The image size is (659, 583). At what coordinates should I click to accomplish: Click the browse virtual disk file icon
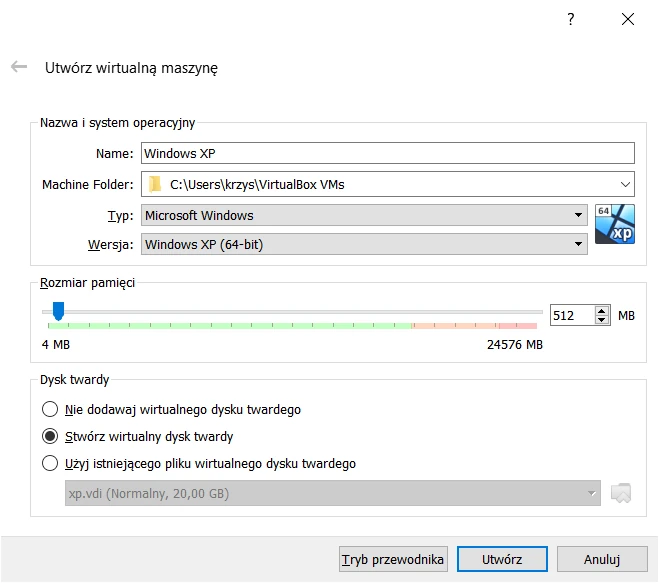point(621,493)
